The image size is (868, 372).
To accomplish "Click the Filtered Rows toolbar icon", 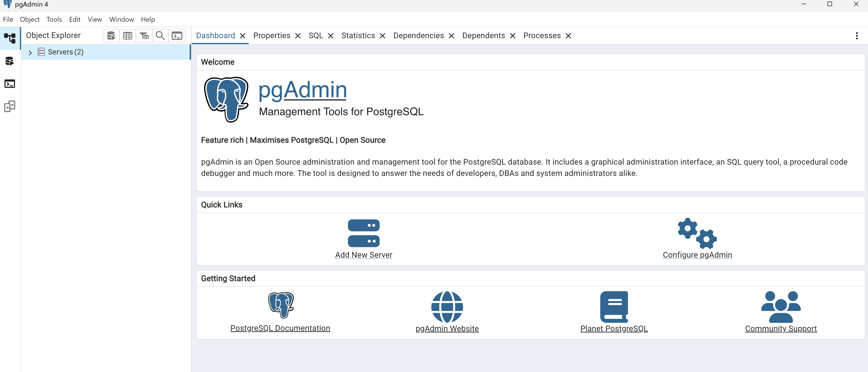I will click(144, 36).
